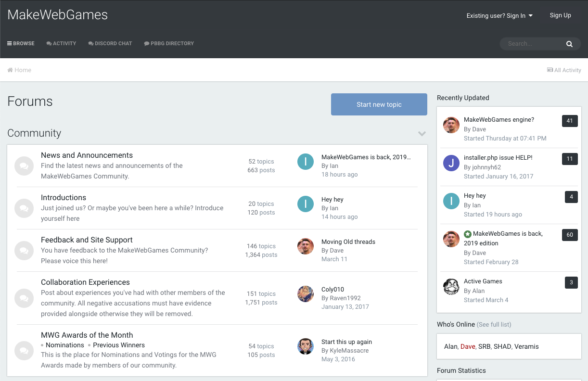Open the Start this up again topic
The width and height of the screenshot is (588, 381).
(x=346, y=342)
